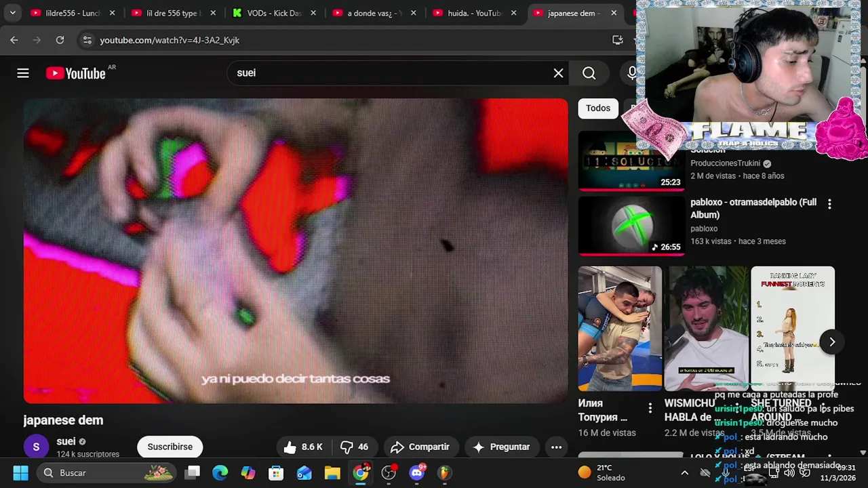Image resolution: width=868 pixels, height=488 pixels.
Task: Click the 'japanese dem' video title
Action: point(63,420)
